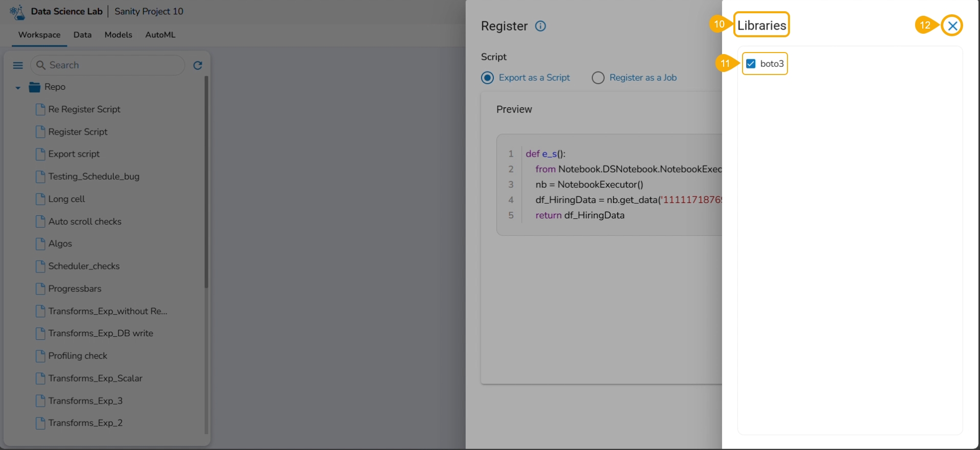The height and width of the screenshot is (450, 980).
Task: Click file icon of Testing_Schedule_bug
Action: [x=40, y=177]
